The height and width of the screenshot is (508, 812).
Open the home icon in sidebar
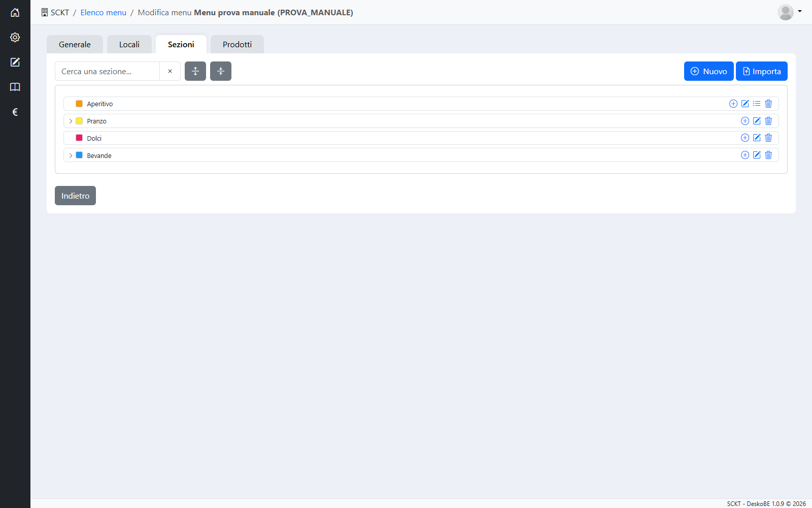[15, 13]
